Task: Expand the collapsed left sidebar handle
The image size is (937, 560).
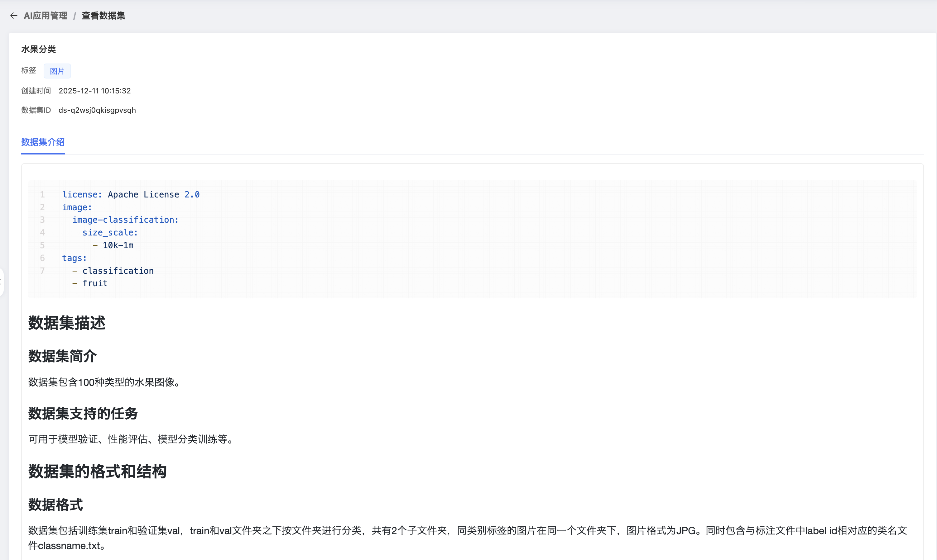Action: (x=2, y=282)
